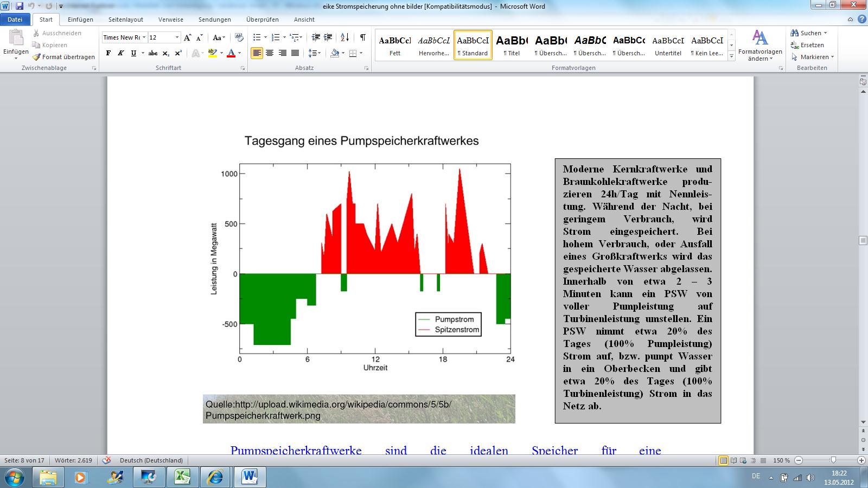Viewport: 868px width, 488px height.
Task: Toggle italic formatting (K)
Action: (121, 53)
